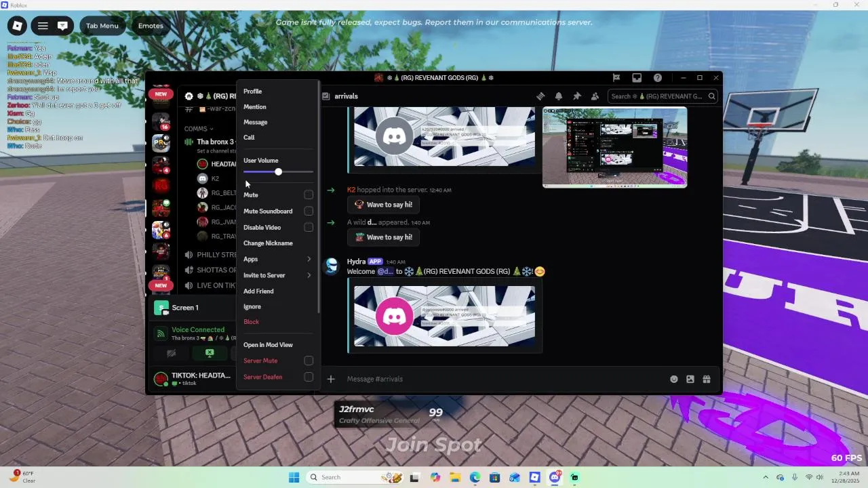Image resolution: width=868 pixels, height=488 pixels.
Task: Collapse the COMMS channel category
Action: 198,129
